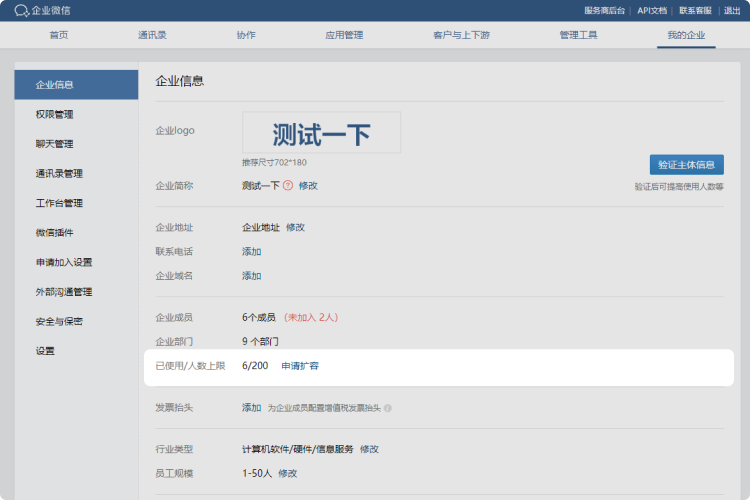Viewport: 750px width, 500px height.
Task: Select 权限管理 in the sidebar
Action: tap(54, 114)
